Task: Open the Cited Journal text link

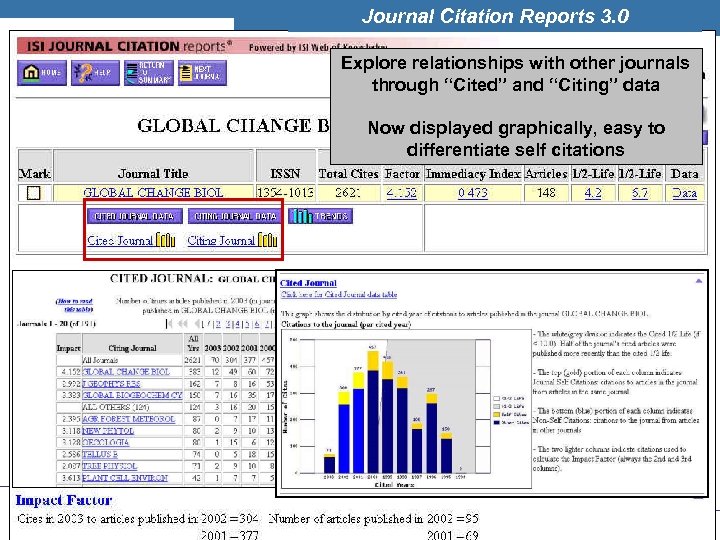Action: [120, 241]
